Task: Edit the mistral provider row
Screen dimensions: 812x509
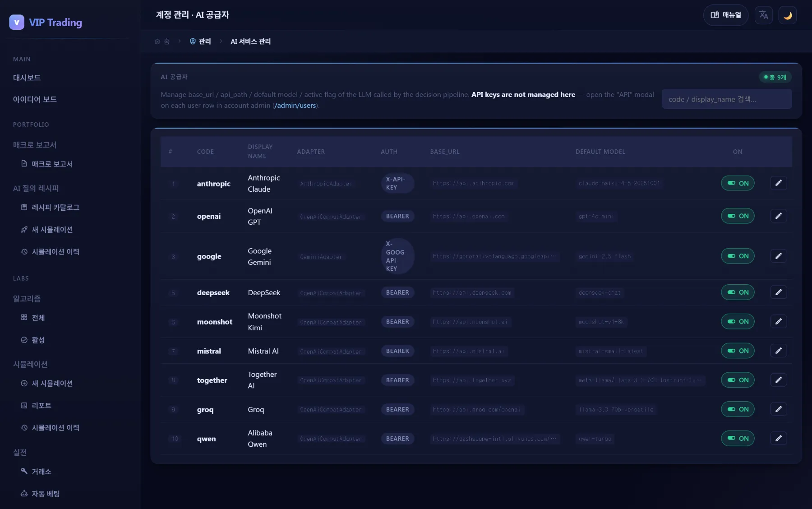Action: (x=779, y=351)
